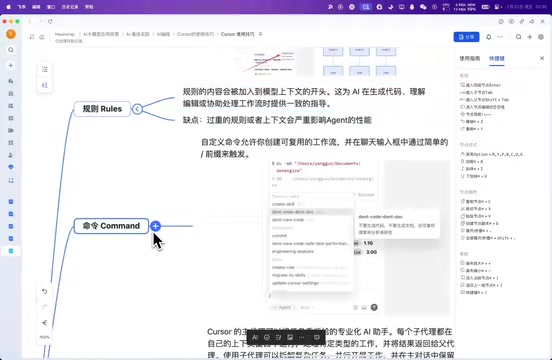Select the 规则 Rules node
Screen dimensions: 552x360
tap(102, 109)
